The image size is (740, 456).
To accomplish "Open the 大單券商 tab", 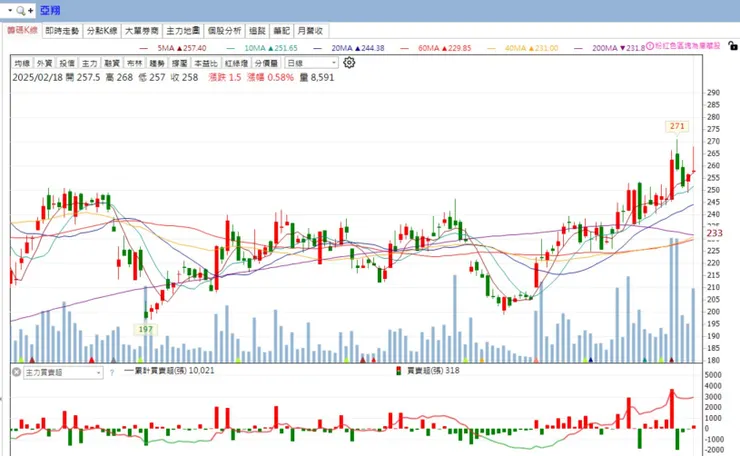I will coord(142,31).
